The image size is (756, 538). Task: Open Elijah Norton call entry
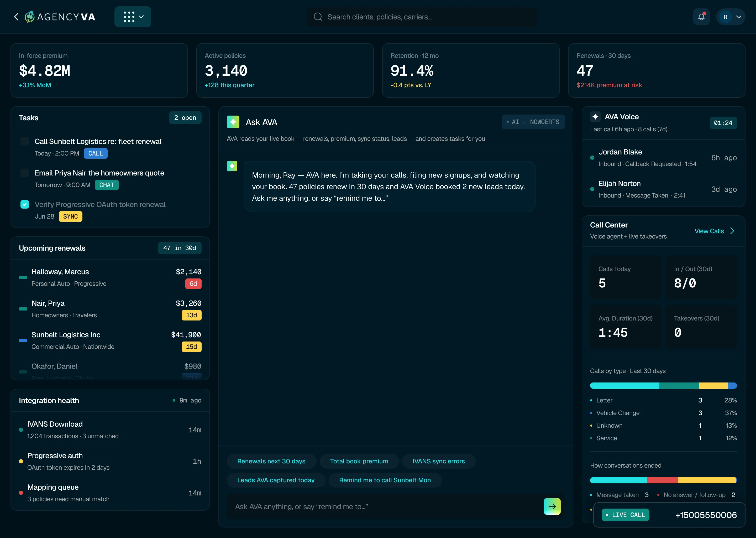point(663,189)
